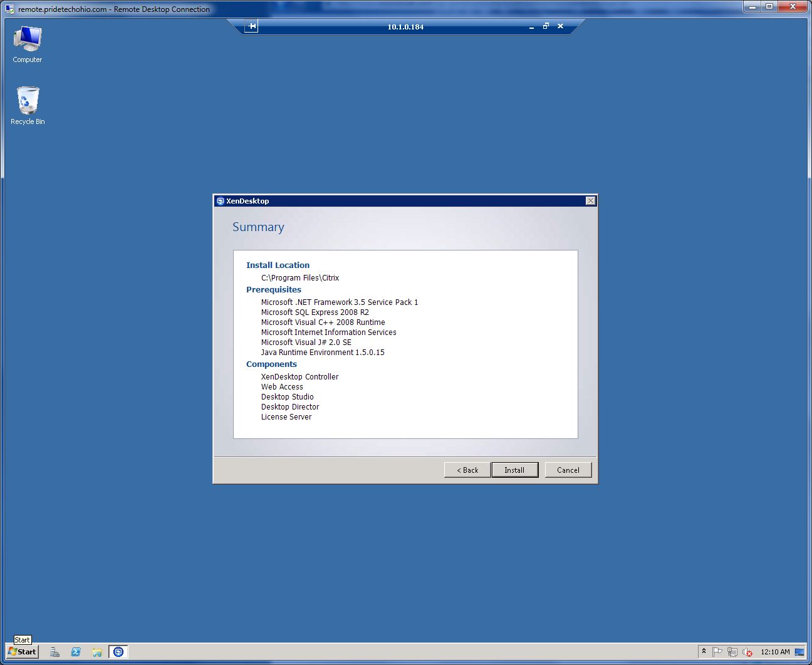This screenshot has height=665, width=812.
Task: Open Windows Explorer from the taskbar
Action: coord(97,652)
